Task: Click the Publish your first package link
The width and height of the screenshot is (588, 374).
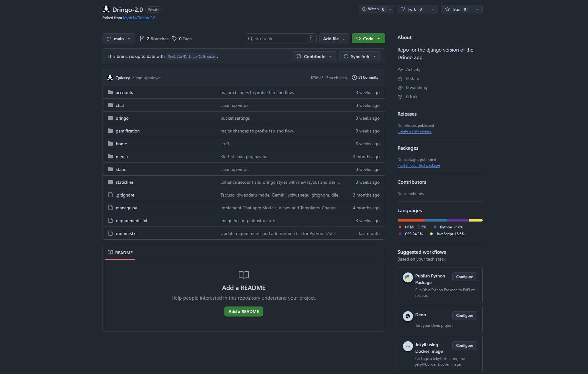Action: (x=419, y=165)
